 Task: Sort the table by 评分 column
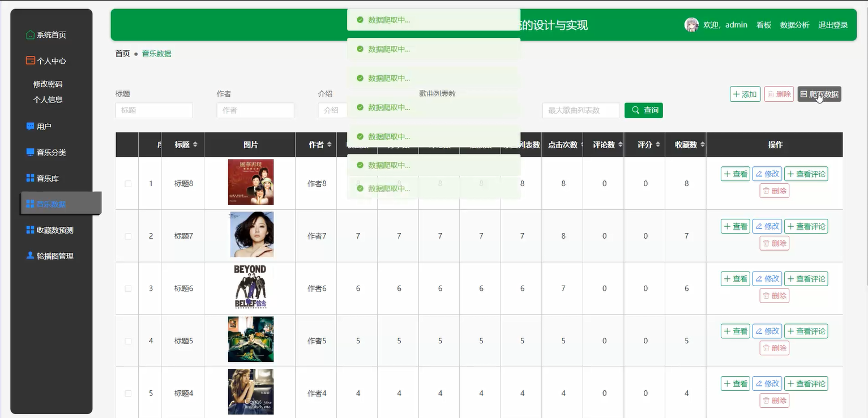[657, 145]
